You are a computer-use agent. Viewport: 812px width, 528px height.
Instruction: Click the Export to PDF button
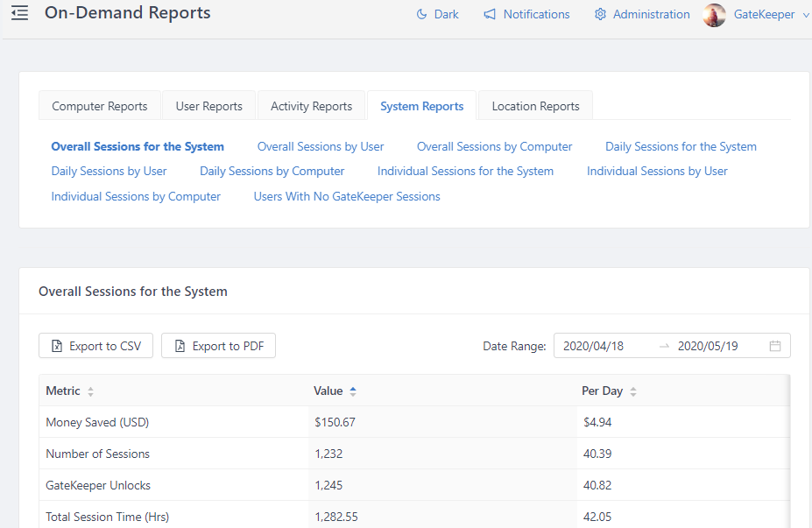coord(216,345)
